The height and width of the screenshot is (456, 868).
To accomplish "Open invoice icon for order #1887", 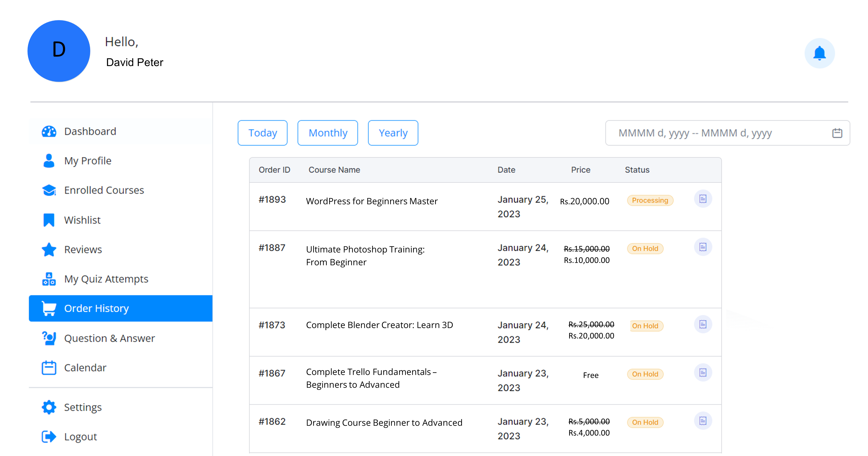I will (x=702, y=247).
